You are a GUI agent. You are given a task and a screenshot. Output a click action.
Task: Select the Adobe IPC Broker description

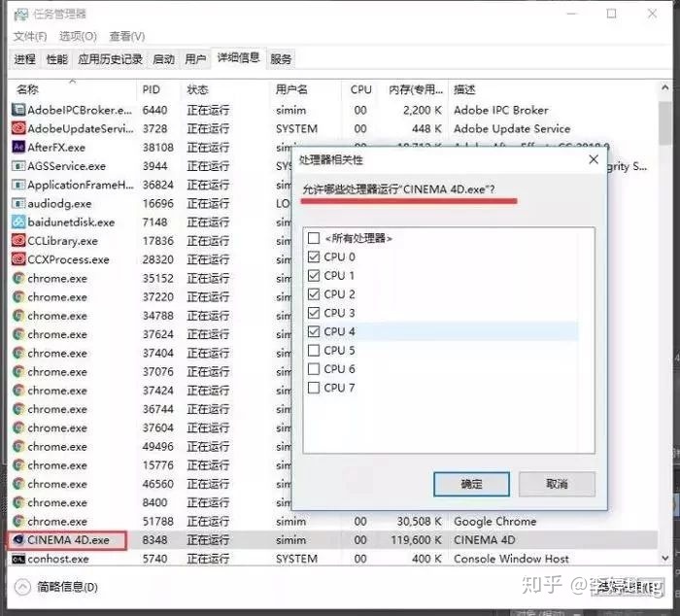point(501,110)
